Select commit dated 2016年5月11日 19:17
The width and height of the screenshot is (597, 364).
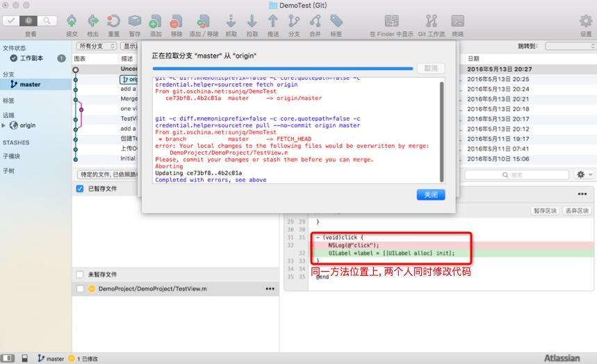pyautogui.click(x=498, y=139)
